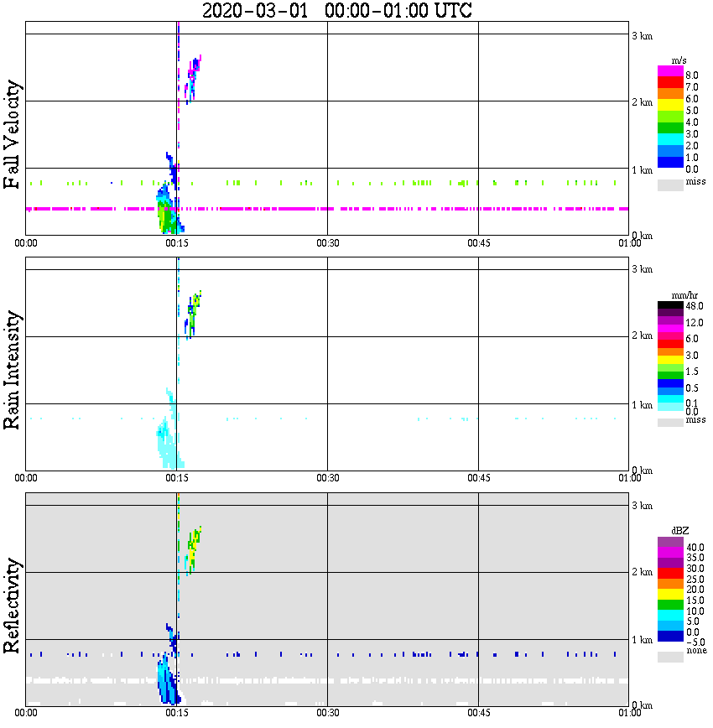Screen dimensions: 713x728
Task: Click the 'Reflectivity' axis title
Action: tap(12, 606)
